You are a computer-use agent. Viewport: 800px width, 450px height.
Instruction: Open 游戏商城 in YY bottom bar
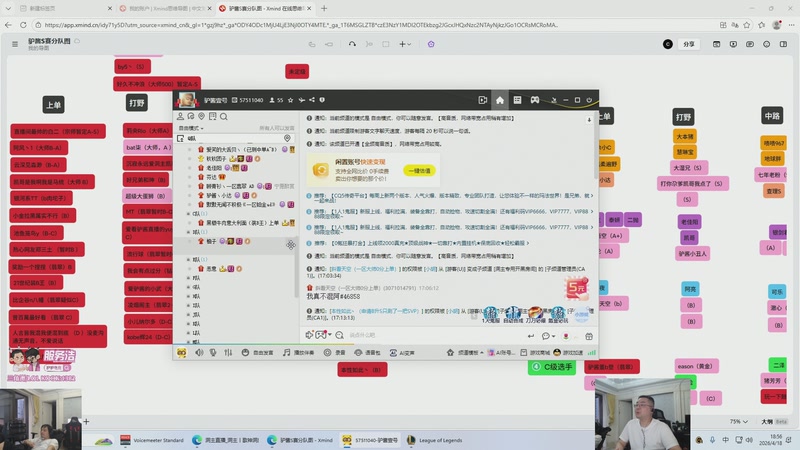(x=535, y=353)
